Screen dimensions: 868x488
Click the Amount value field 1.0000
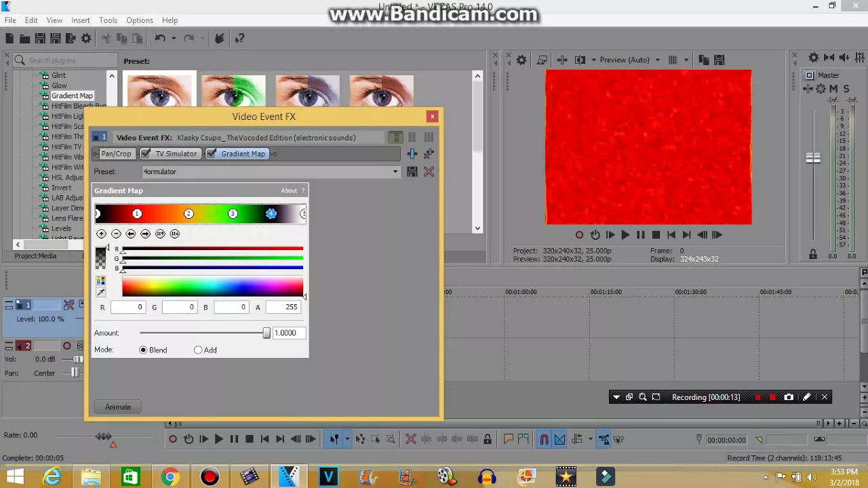coord(289,333)
